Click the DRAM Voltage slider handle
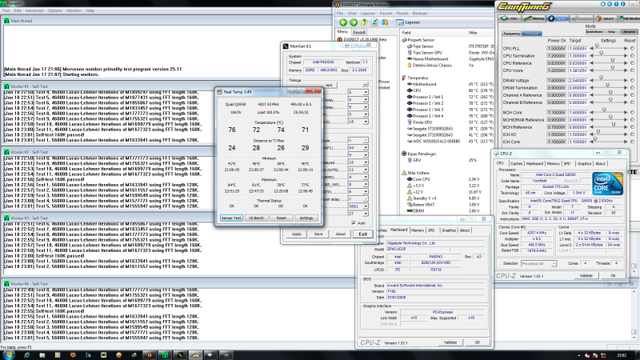 pos(601,78)
